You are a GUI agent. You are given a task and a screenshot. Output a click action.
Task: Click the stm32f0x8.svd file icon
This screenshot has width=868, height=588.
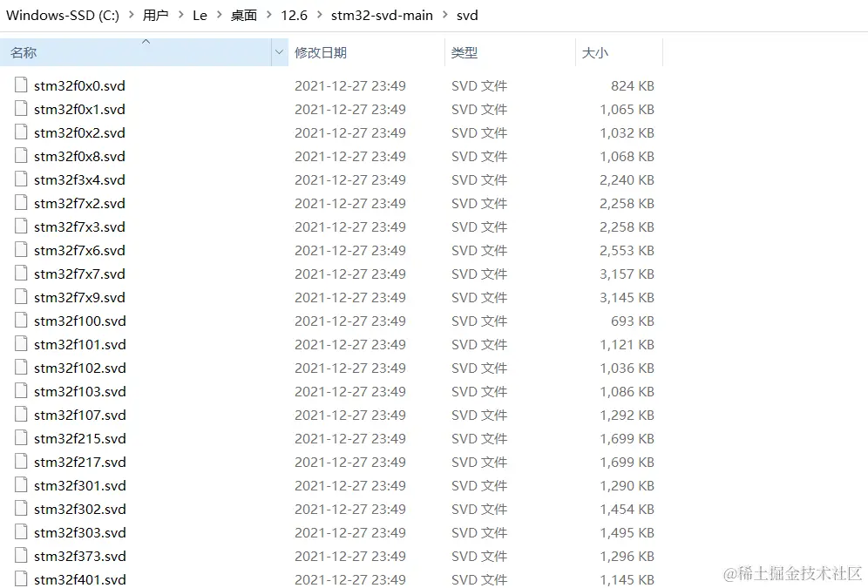(21, 155)
